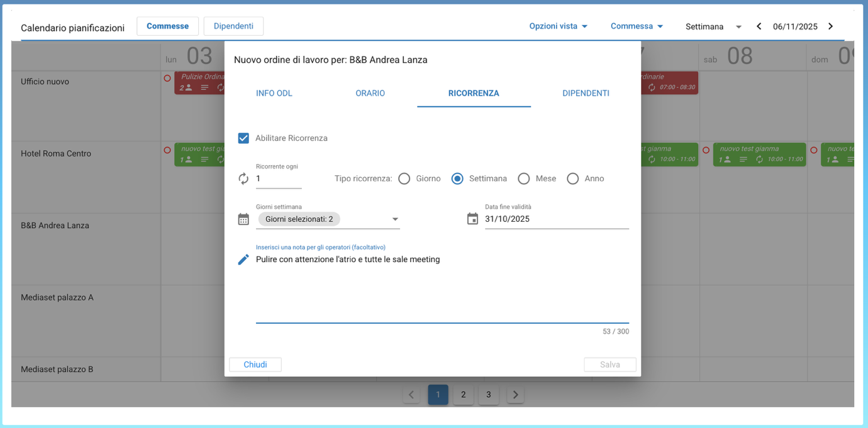Viewport: 868px width, 428px height.
Task: Click next page arrow in pagination
Action: 515,395
